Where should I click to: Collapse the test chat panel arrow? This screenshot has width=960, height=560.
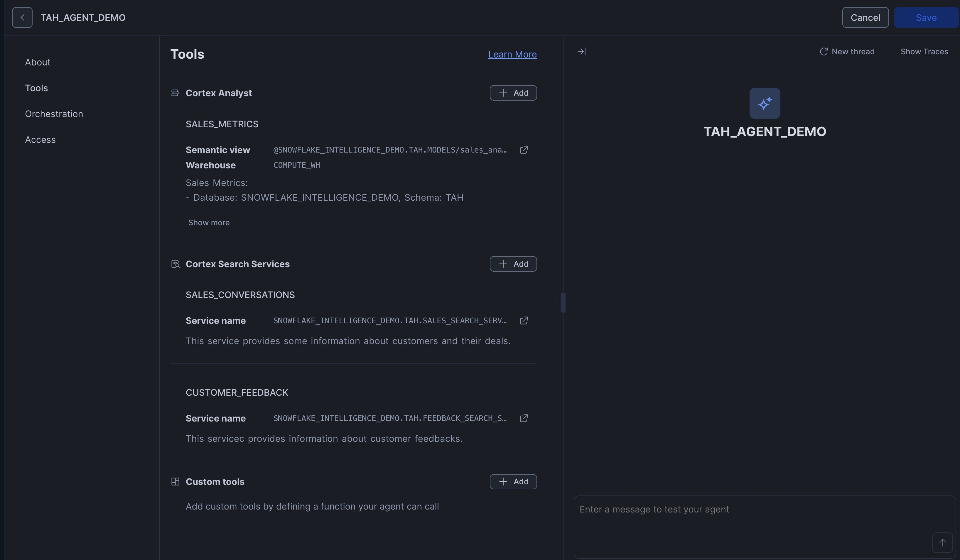tap(581, 51)
